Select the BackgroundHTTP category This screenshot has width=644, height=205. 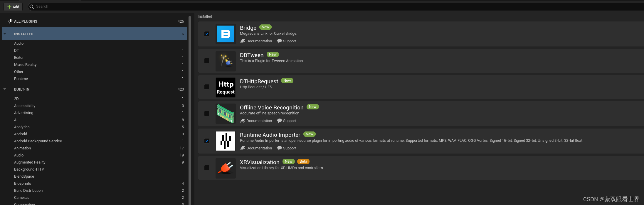(x=95, y=169)
